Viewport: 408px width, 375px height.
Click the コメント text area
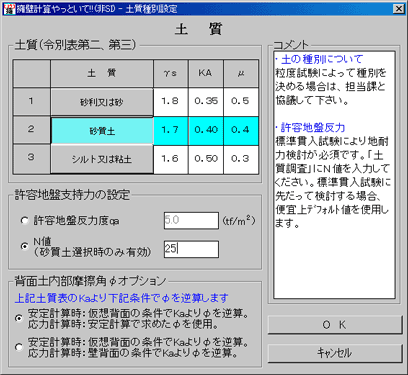pos(334,175)
